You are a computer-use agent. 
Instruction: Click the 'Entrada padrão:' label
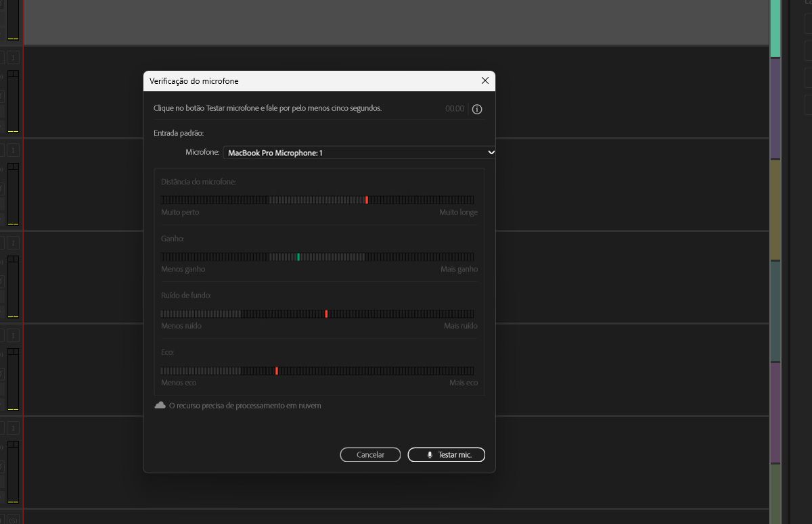[179, 133]
